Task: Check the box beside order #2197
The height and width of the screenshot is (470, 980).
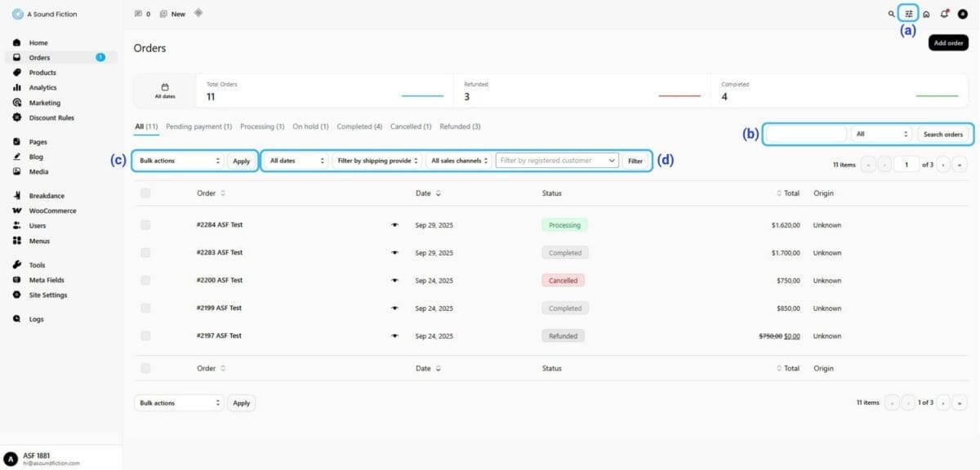Action: click(x=145, y=336)
